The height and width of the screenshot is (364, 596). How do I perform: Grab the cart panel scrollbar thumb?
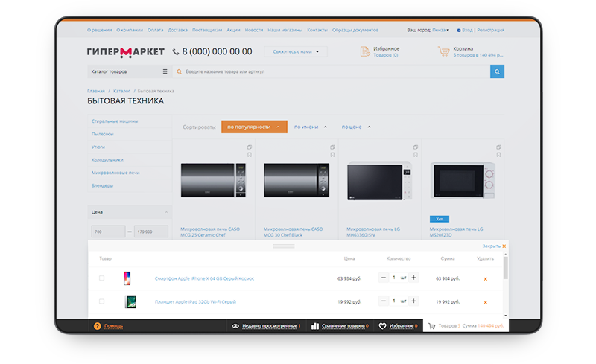(x=506, y=268)
